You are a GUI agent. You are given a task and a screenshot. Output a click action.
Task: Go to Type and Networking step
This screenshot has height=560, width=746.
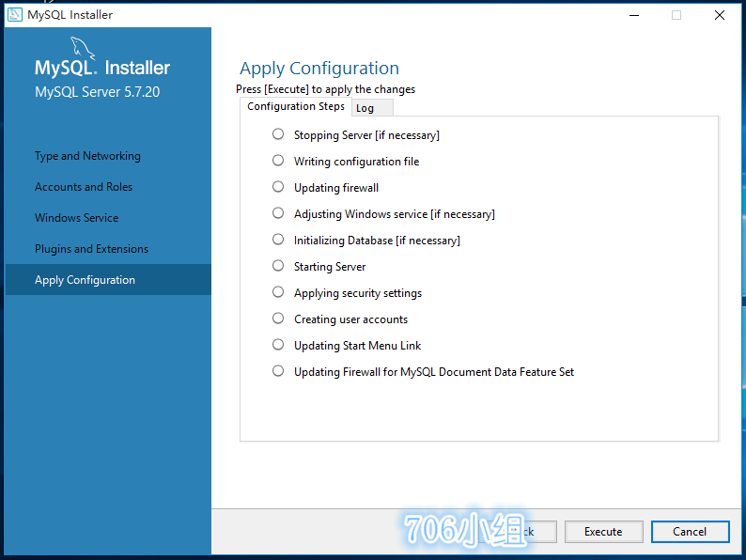coord(87,156)
